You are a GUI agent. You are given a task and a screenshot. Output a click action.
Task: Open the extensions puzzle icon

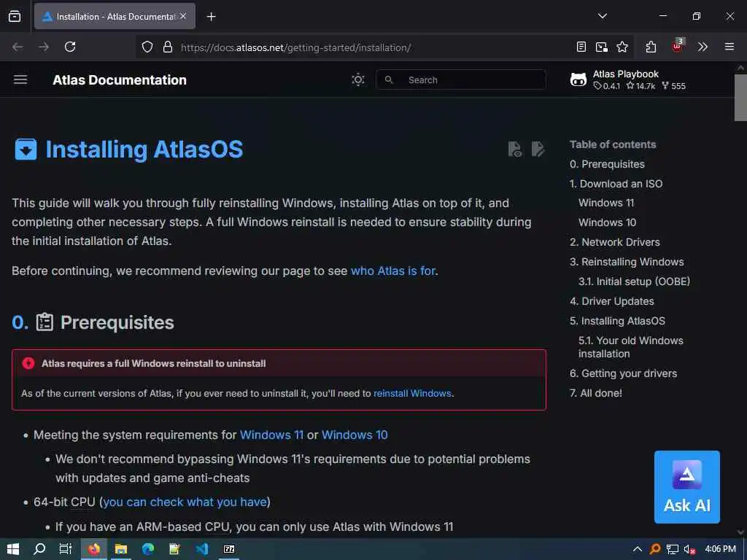[x=651, y=47]
